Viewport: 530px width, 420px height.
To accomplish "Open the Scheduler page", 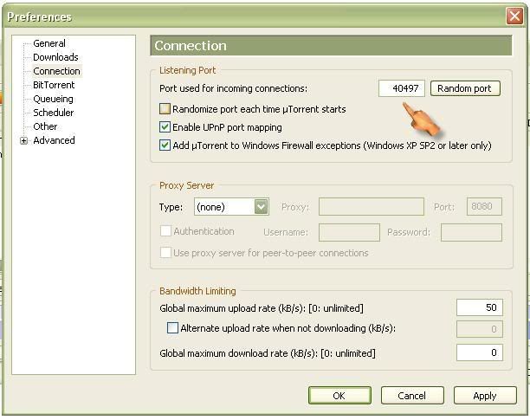I will click(x=54, y=113).
